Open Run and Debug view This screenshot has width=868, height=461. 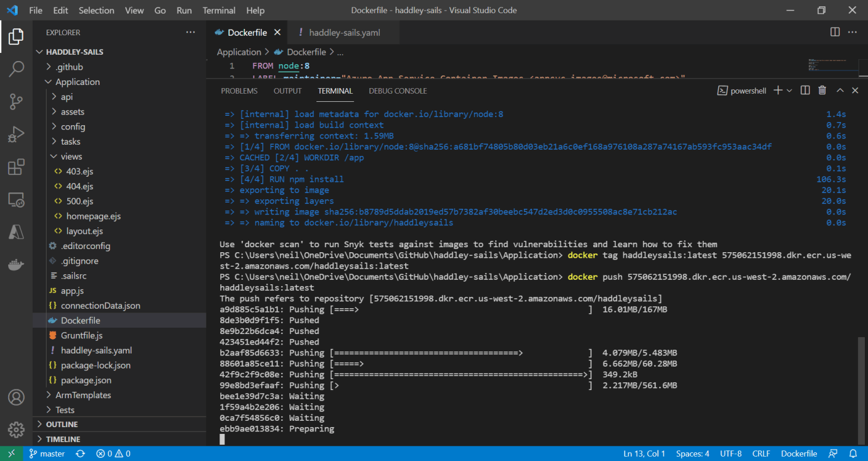(16, 134)
